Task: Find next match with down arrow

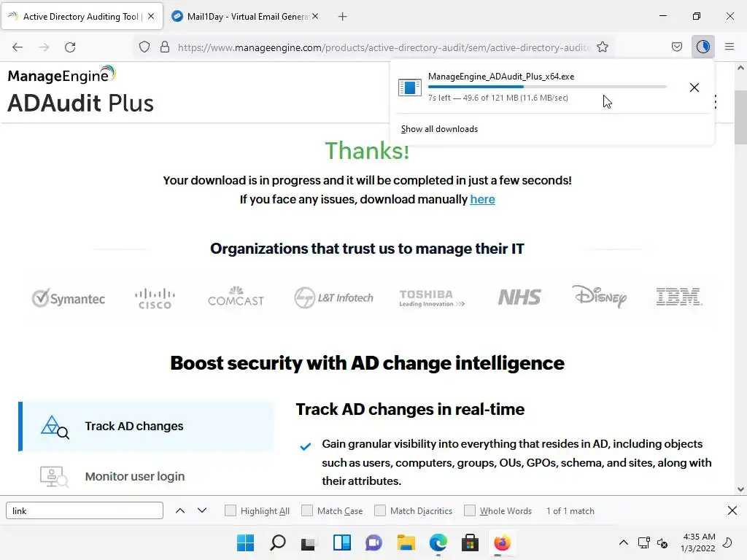Action: click(x=202, y=511)
